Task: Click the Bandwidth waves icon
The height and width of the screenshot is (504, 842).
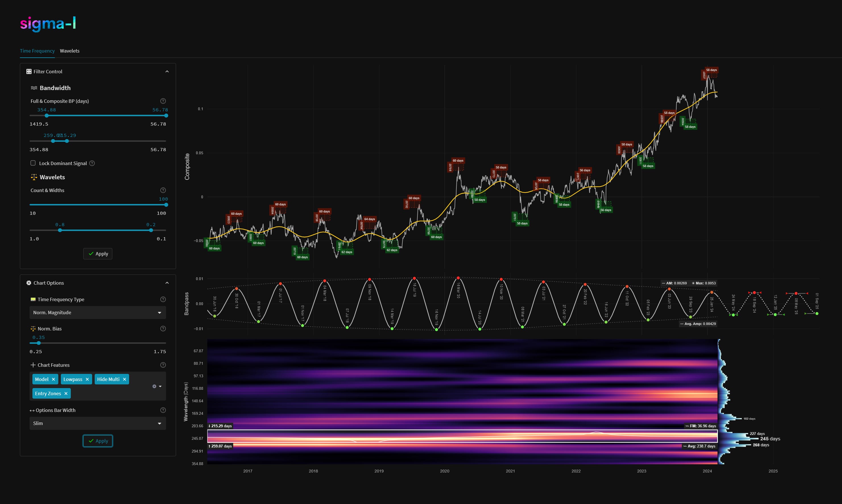Action: tap(34, 88)
